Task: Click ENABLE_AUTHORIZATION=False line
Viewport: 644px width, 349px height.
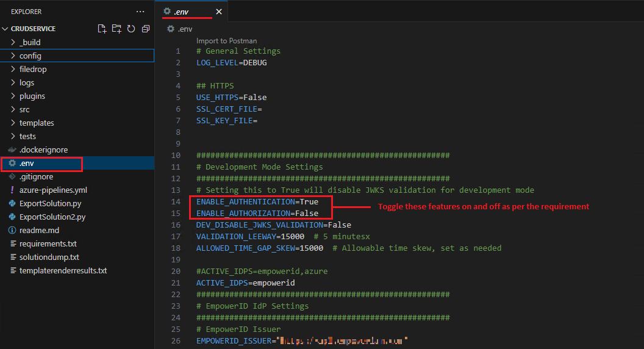Action: point(257,214)
